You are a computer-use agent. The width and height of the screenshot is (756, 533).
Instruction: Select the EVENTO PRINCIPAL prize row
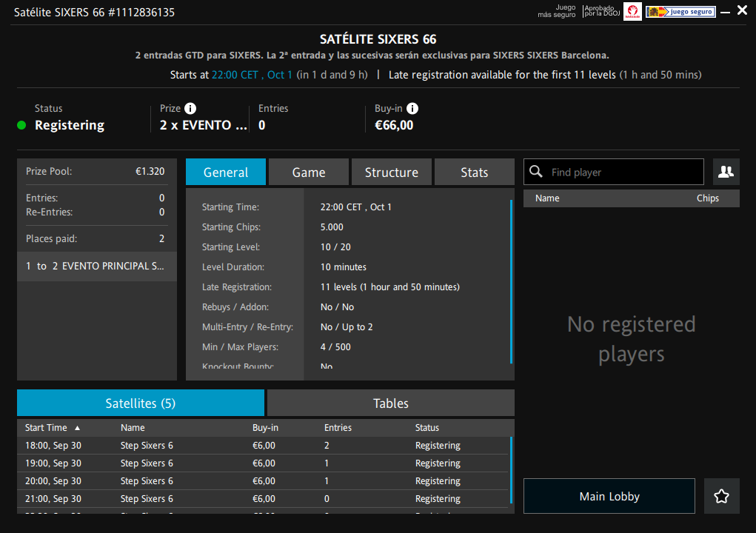pos(96,266)
